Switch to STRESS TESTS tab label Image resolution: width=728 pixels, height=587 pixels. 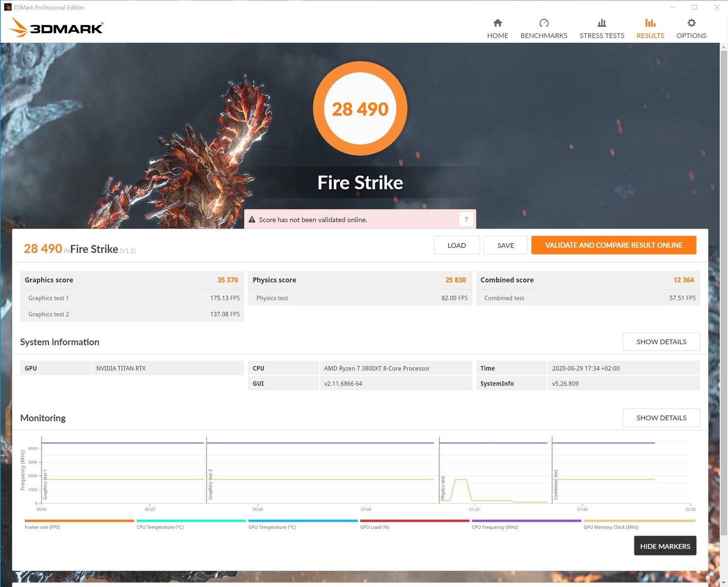pyautogui.click(x=602, y=36)
